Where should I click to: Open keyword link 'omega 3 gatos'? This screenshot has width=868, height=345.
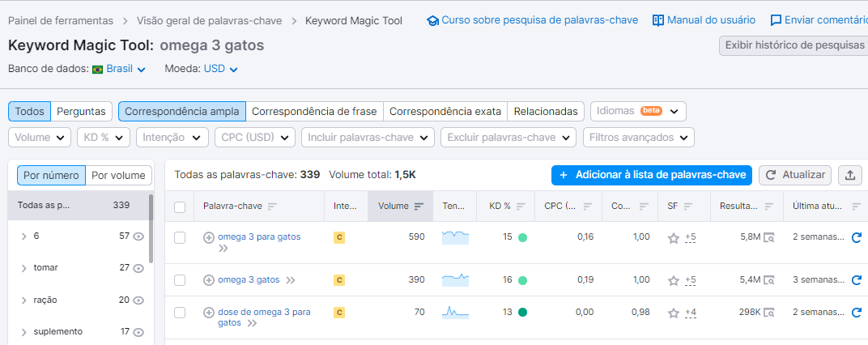pyautogui.click(x=249, y=279)
